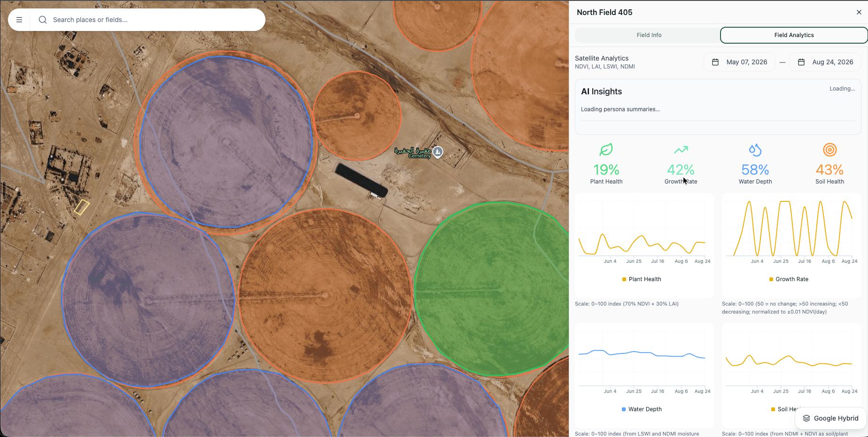
Task: Click the Satellite Analytics label
Action: [602, 58]
